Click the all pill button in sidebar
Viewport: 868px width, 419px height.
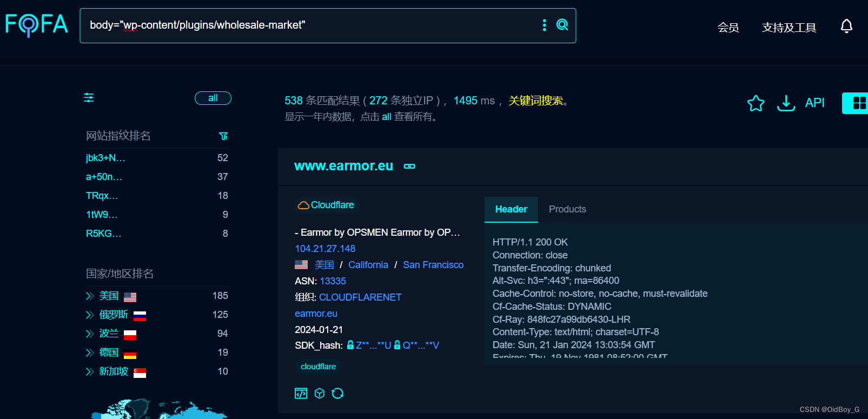tap(213, 98)
